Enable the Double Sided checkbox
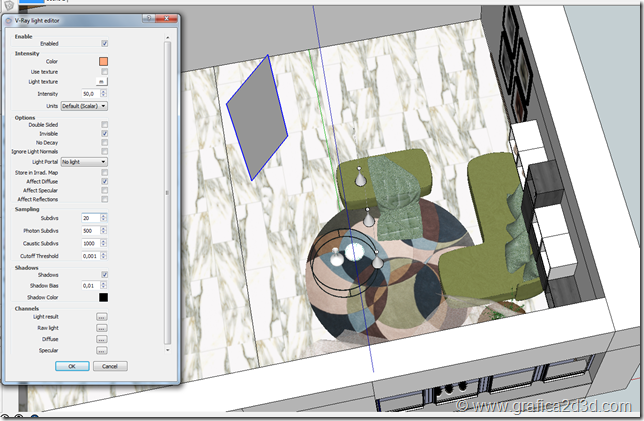Screen dimensions: 644x421 point(104,124)
